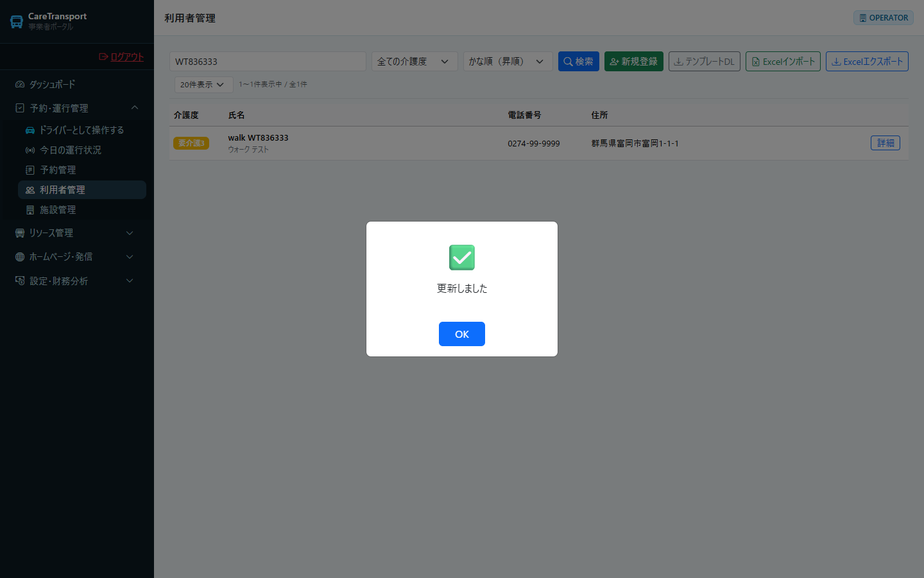The image size is (924, 578).
Task: Click the green checkmark success icon
Action: (462, 258)
